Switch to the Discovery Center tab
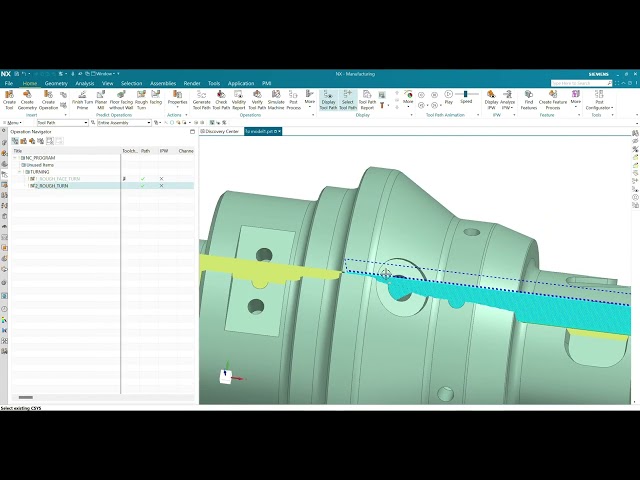 (x=220, y=131)
